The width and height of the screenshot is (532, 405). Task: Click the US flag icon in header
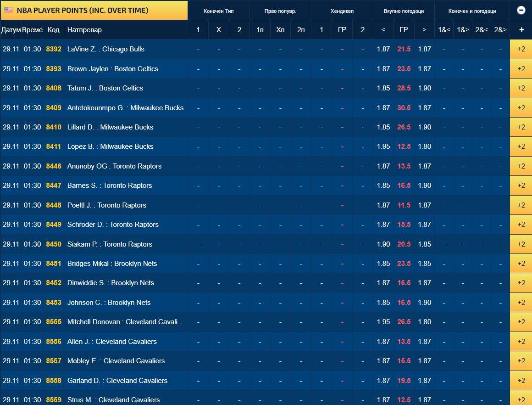pyautogui.click(x=8, y=10)
